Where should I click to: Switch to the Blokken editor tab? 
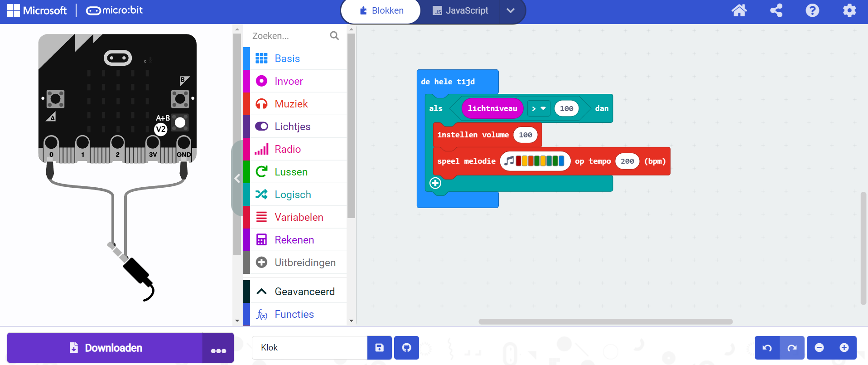click(381, 11)
